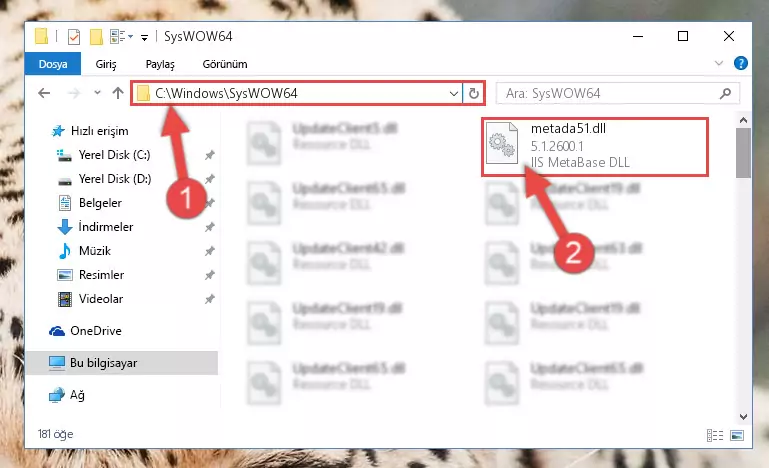
Task: Switch to the large icons view
Action: click(x=737, y=435)
